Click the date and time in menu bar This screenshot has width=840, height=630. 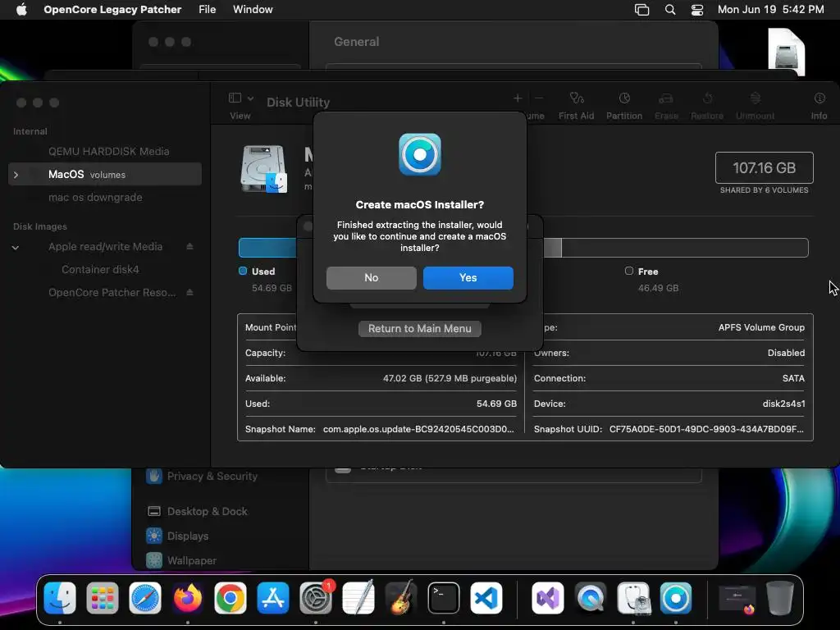click(x=770, y=9)
